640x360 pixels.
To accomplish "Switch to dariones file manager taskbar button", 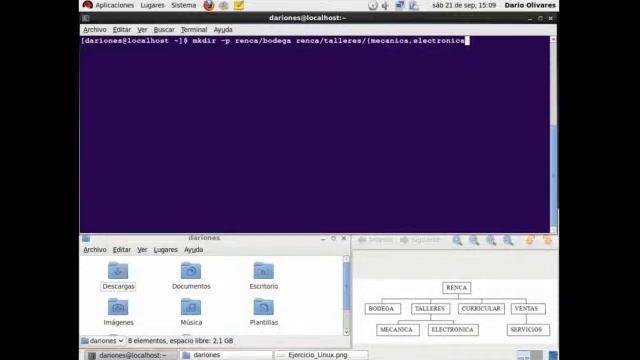I will coord(226,355).
